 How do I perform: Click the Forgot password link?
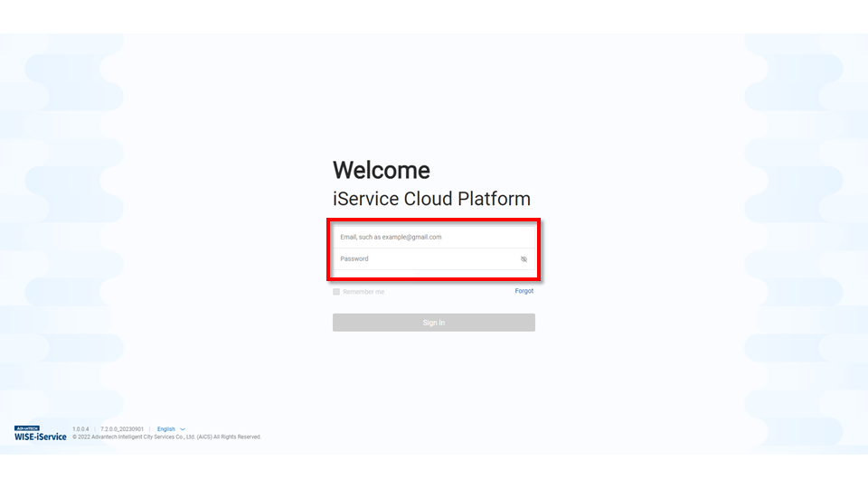coord(524,291)
